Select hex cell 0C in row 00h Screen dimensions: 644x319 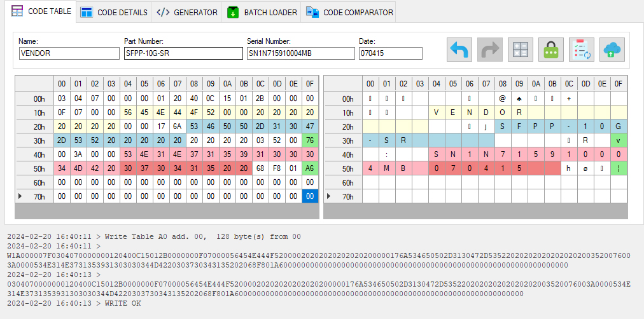click(211, 98)
